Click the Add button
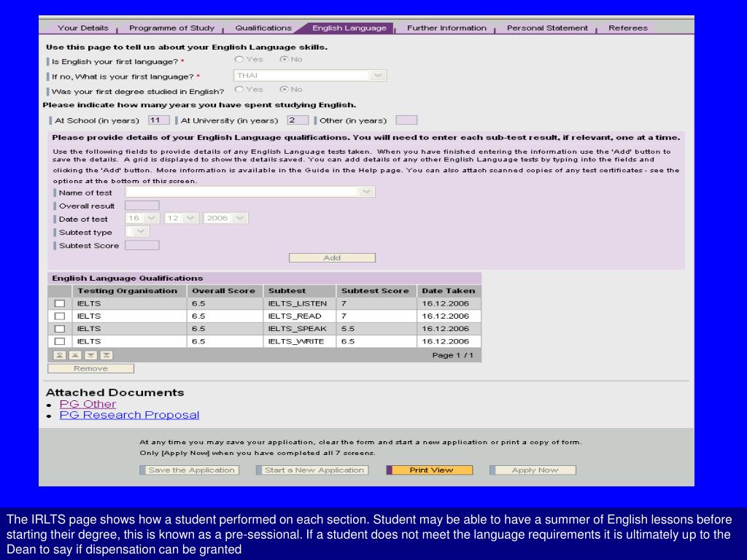The image size is (747, 560). [x=332, y=257]
